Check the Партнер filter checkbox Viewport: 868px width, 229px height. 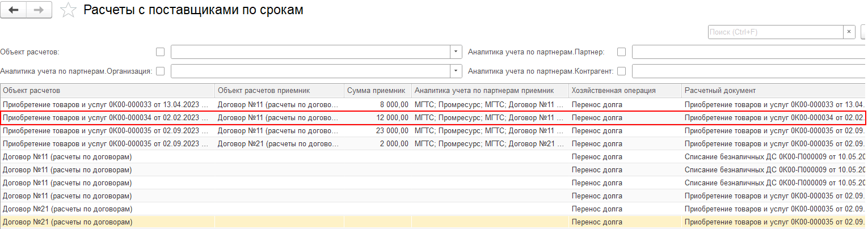[x=621, y=52]
